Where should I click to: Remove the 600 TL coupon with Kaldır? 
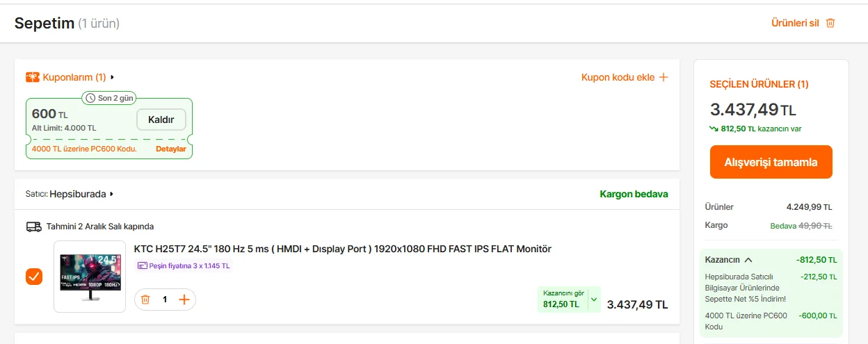click(x=161, y=120)
